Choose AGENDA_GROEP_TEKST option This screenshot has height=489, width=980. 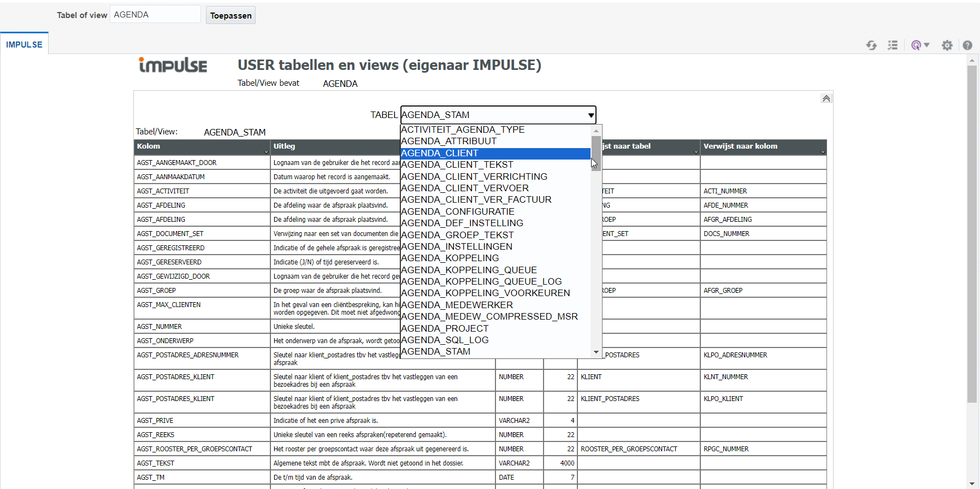click(x=495, y=235)
